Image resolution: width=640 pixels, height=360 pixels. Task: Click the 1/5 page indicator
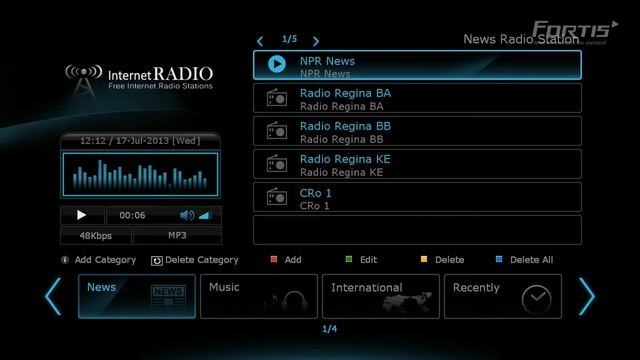click(x=289, y=39)
